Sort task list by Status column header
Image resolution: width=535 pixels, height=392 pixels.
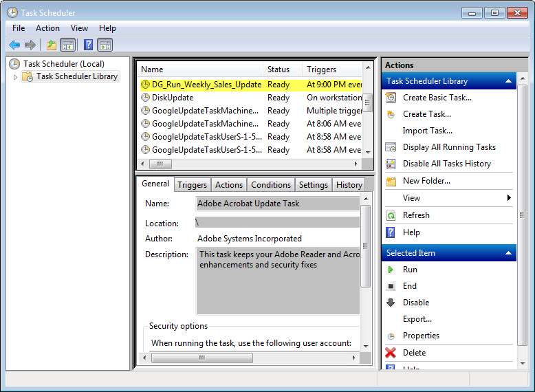(x=283, y=69)
